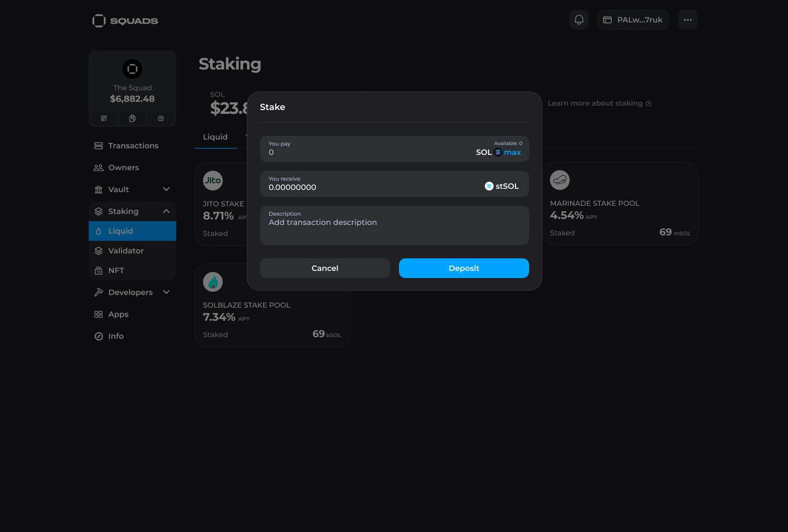
Task: Click The Squad avatar icon
Action: 132,69
